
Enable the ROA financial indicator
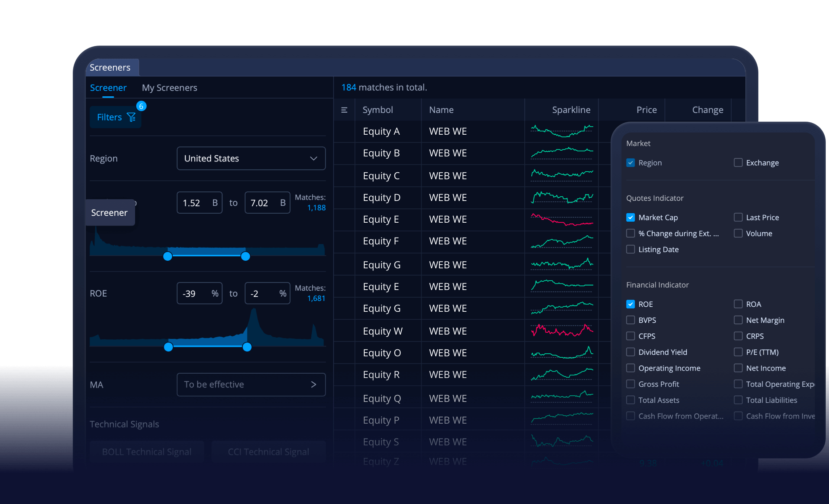coord(738,304)
